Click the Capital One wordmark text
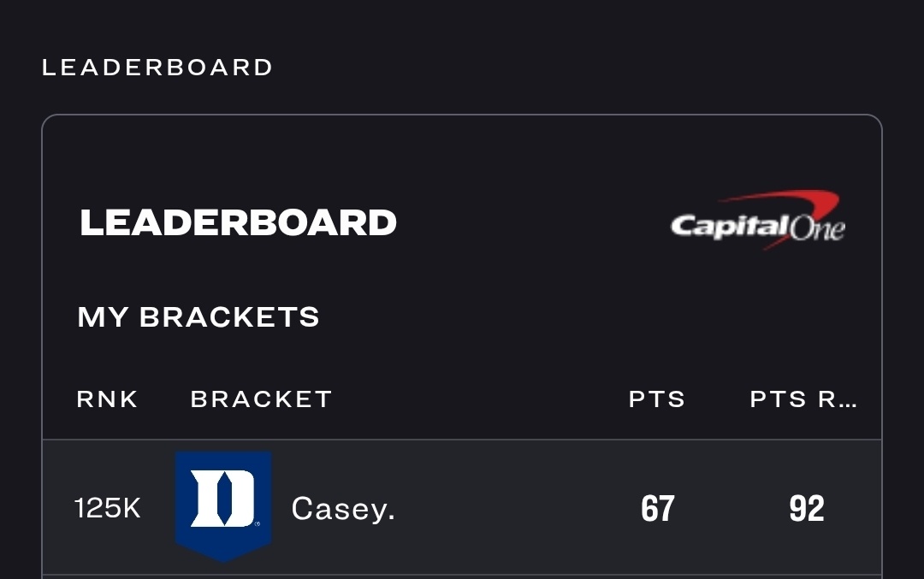The height and width of the screenshot is (579, 924). tap(729, 227)
